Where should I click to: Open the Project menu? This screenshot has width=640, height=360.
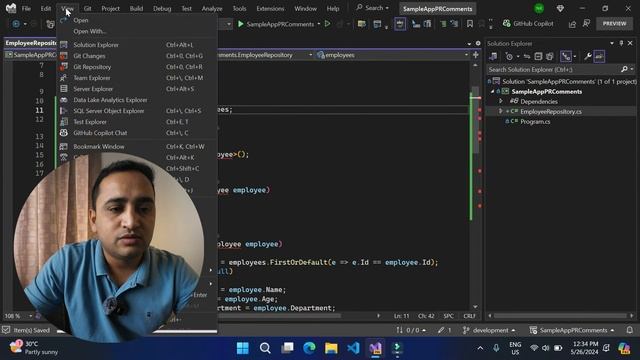111,8
